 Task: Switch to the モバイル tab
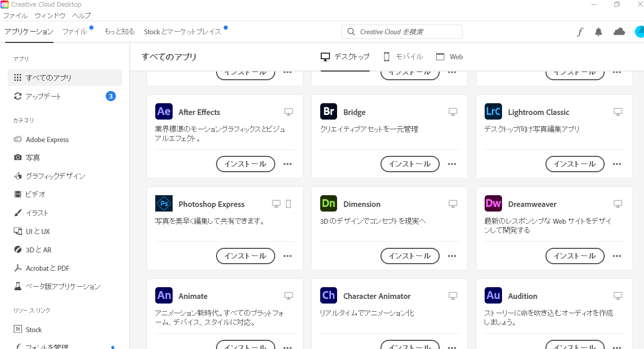tap(403, 57)
